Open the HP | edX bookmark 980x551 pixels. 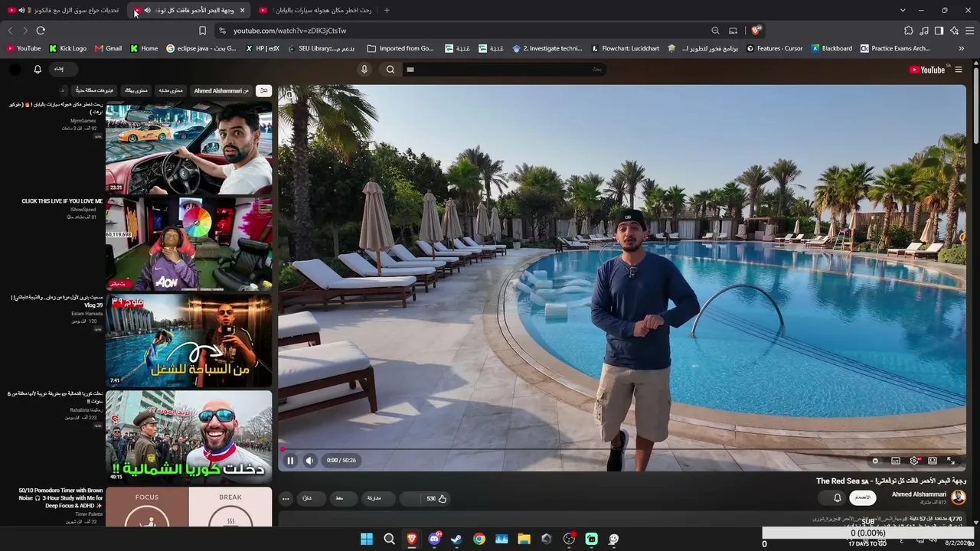[x=262, y=48]
